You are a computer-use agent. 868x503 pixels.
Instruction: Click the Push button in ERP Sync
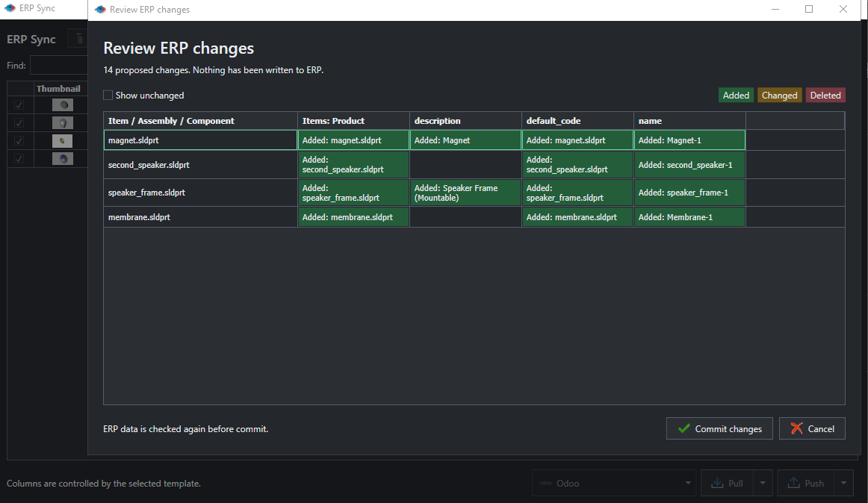(x=805, y=483)
